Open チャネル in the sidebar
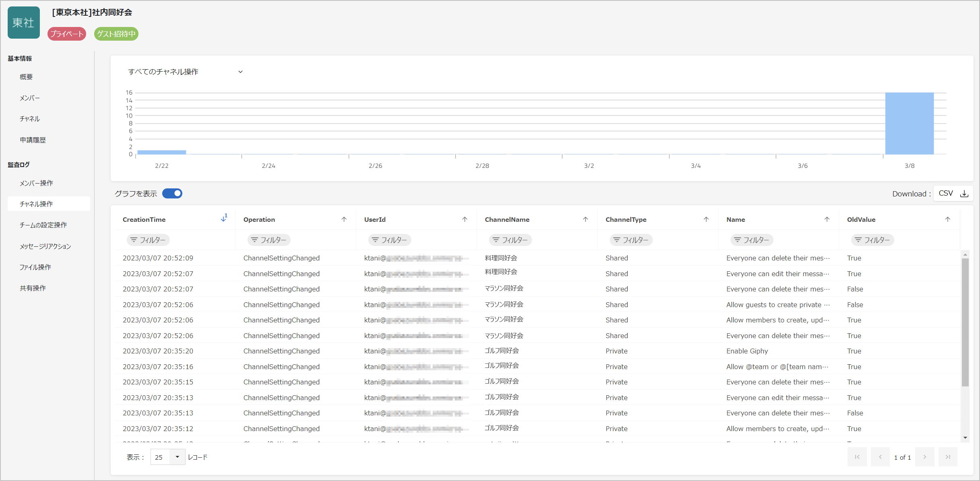Image resolution: width=980 pixels, height=481 pixels. [30, 119]
